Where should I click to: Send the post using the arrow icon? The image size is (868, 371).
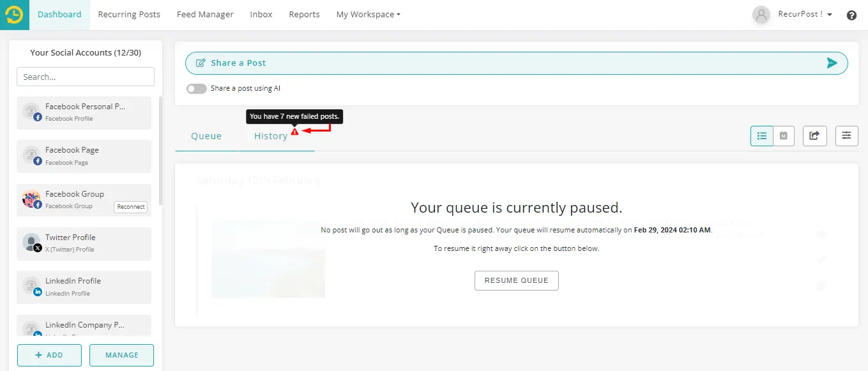click(x=832, y=63)
